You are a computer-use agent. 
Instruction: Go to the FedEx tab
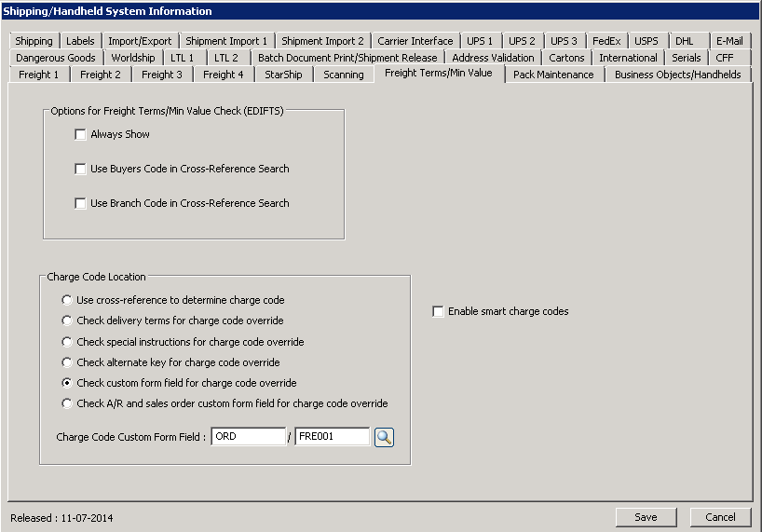click(607, 41)
